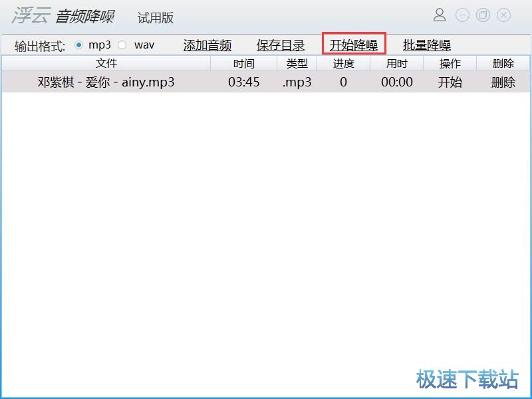532x399 pixels.
Task: Maximize the audio denoise window
Action: 483,15
